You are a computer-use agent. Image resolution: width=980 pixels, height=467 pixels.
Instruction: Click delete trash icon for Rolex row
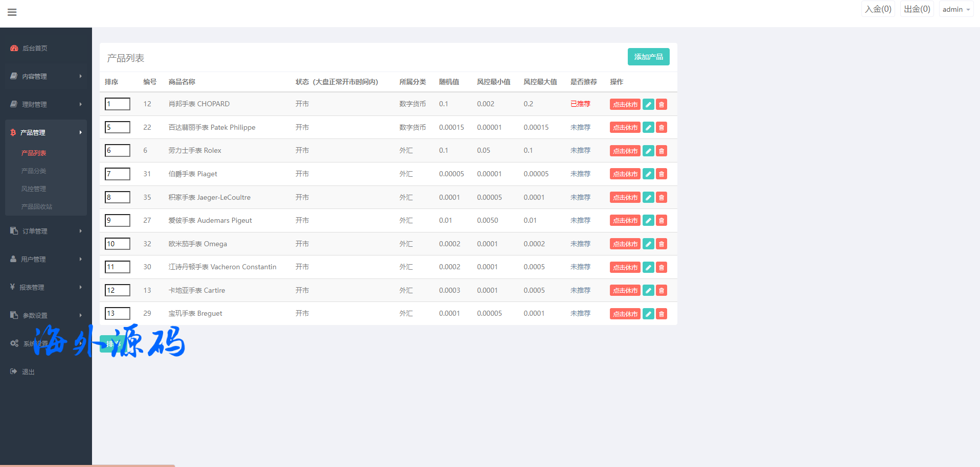662,151
